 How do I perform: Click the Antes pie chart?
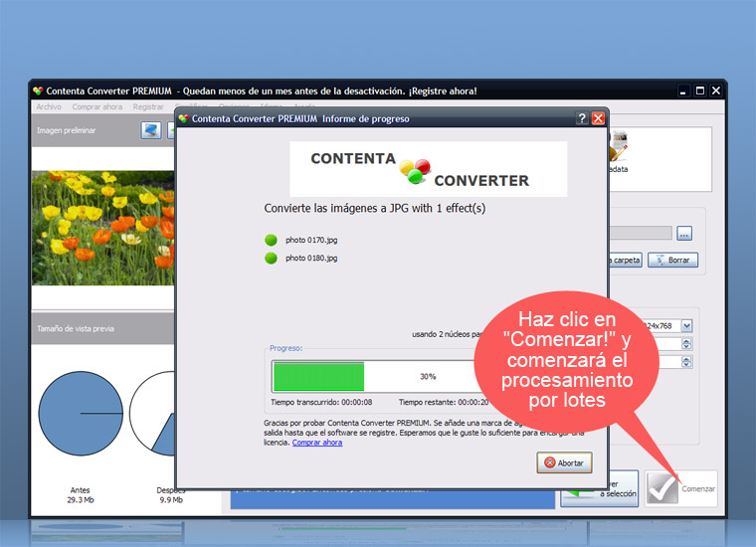coord(81,413)
